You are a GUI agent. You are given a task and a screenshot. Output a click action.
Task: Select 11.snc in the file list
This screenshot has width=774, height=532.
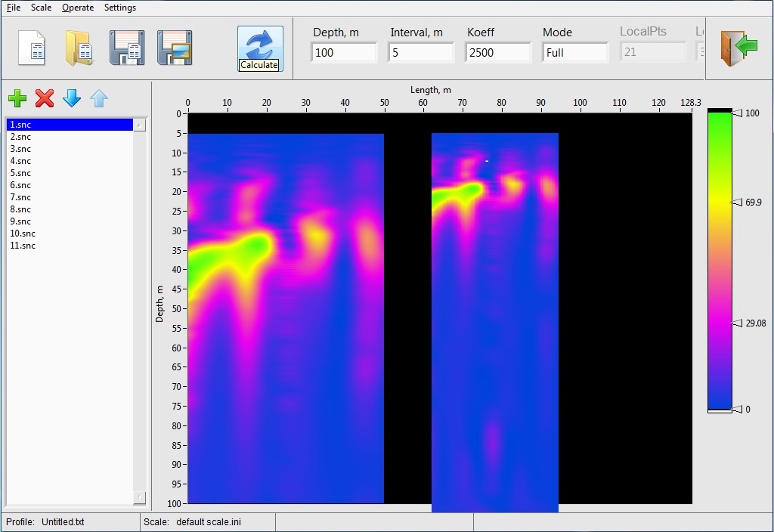70,246
